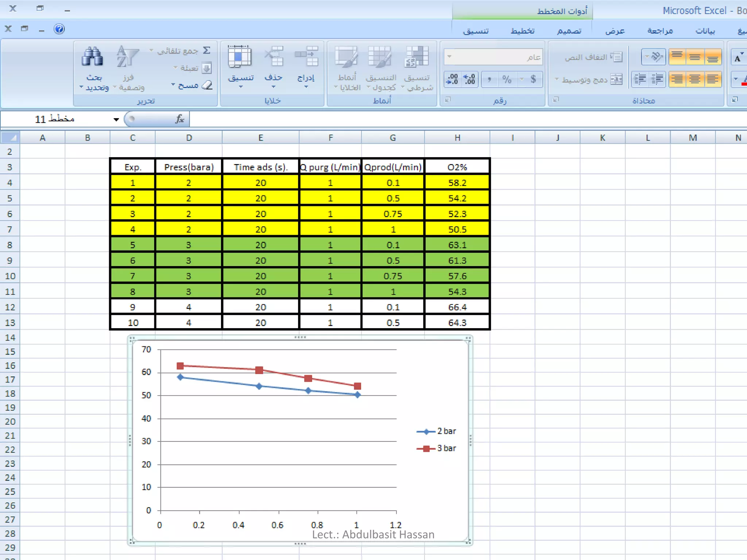The height and width of the screenshot is (560, 747).
Task: Click the 3 bar legend color marker
Action: click(x=426, y=448)
